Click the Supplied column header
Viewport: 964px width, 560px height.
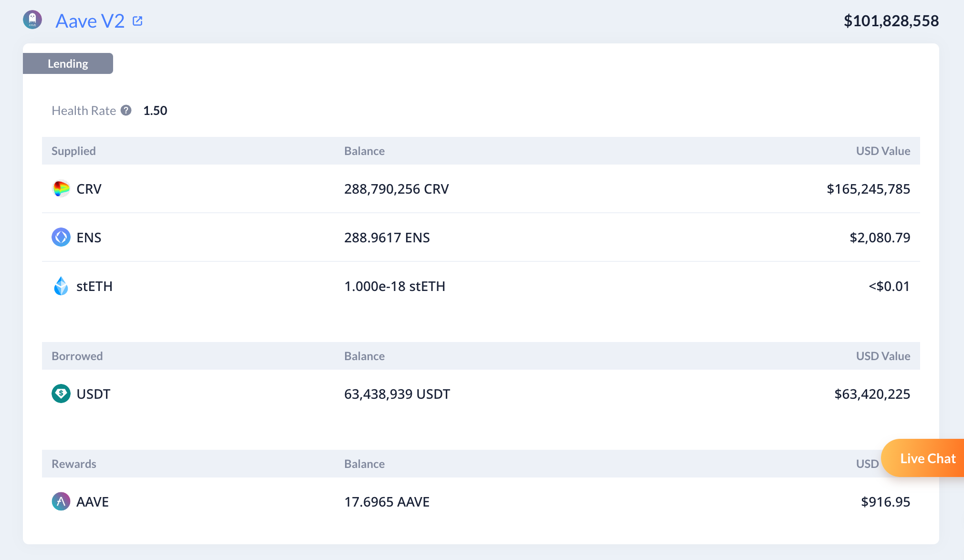tap(73, 151)
